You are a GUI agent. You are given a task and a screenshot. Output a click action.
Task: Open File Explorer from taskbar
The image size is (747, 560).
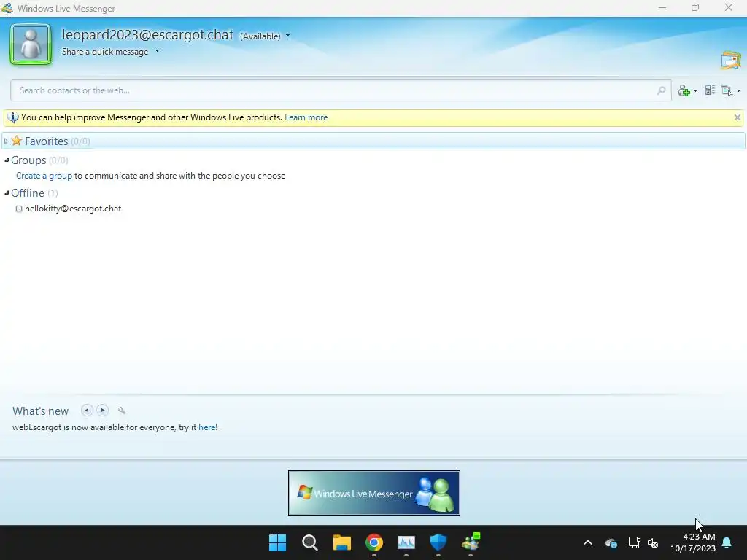tap(342, 542)
